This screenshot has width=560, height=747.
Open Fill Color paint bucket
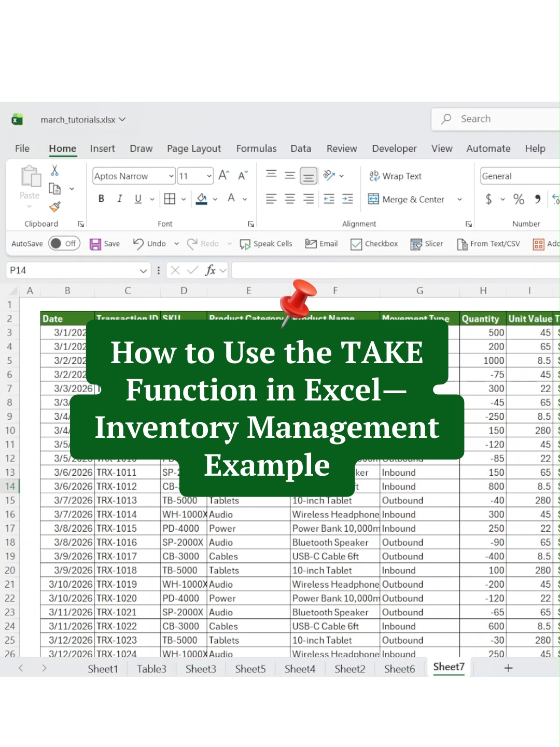tap(202, 199)
